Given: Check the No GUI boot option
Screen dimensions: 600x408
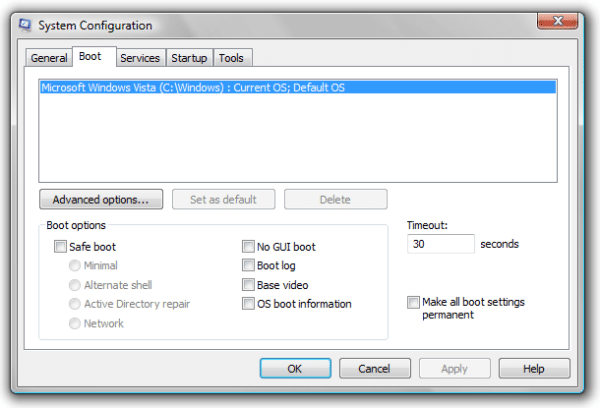Looking at the screenshot, I should tap(248, 246).
